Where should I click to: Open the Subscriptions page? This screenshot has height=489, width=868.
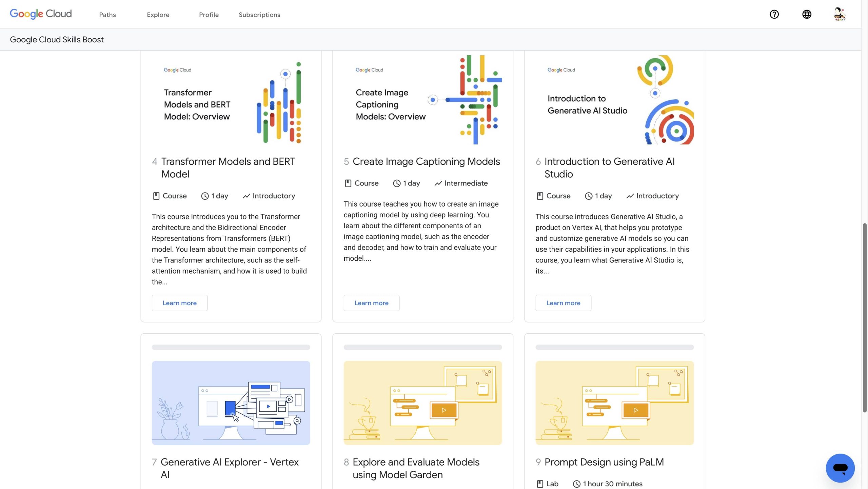click(259, 15)
